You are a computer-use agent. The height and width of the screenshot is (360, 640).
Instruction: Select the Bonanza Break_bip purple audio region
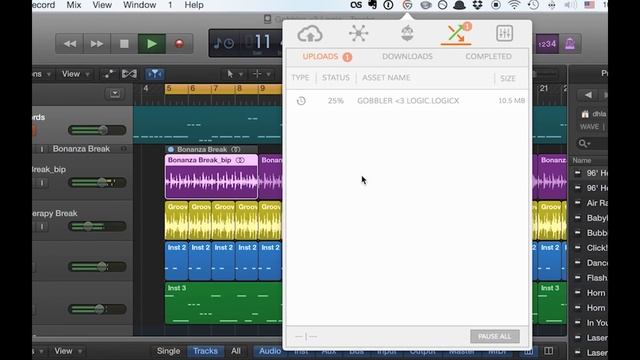[211, 176]
